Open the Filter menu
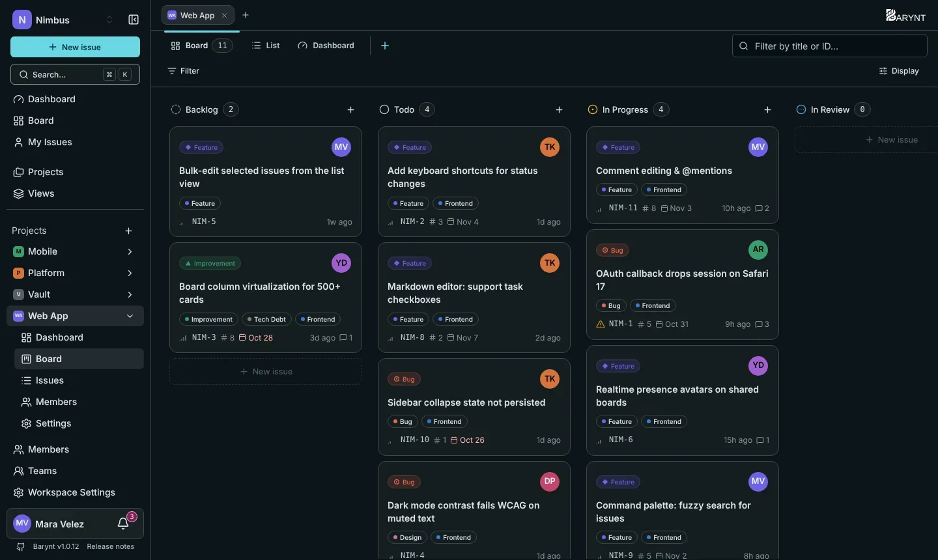The width and height of the screenshot is (938, 560). (x=184, y=71)
